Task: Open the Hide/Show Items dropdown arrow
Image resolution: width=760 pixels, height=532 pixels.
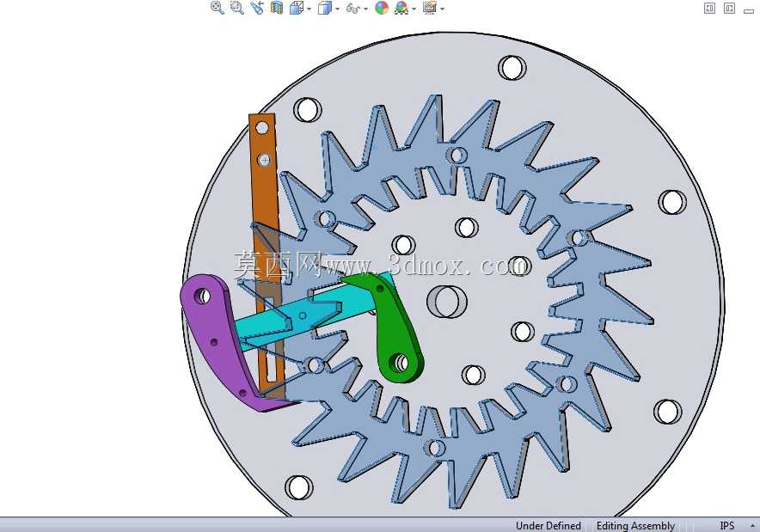Action: pyautogui.click(x=365, y=9)
